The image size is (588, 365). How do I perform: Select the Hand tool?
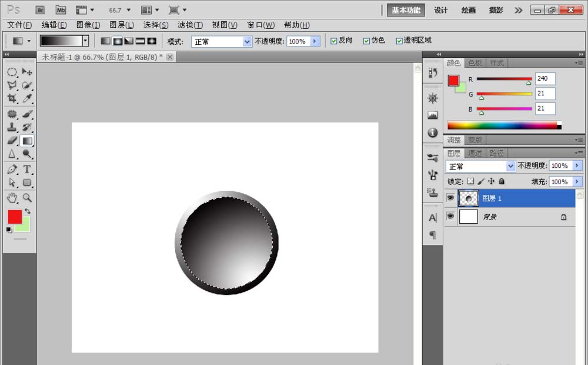12,198
